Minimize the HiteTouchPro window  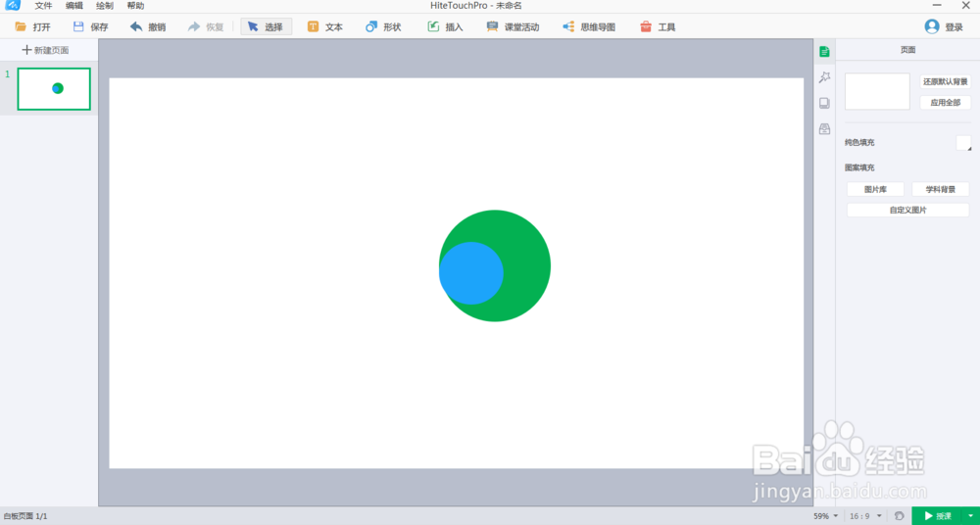click(936, 6)
